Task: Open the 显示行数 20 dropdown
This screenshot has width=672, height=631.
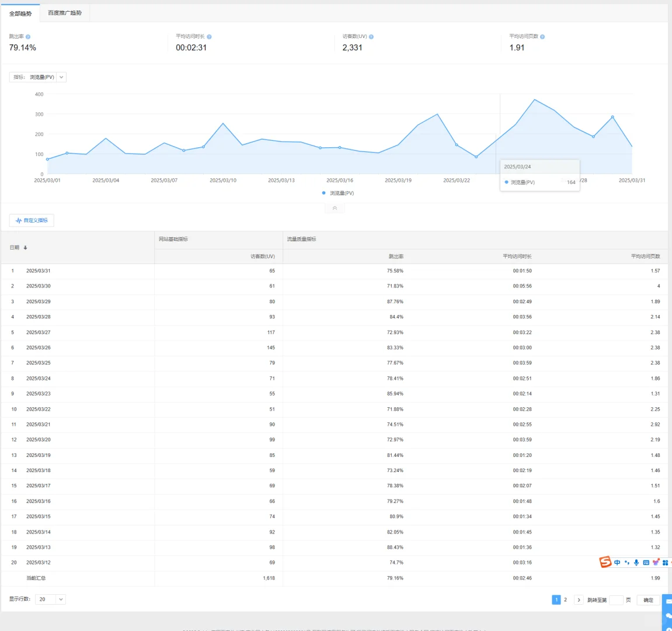Action: pos(50,599)
